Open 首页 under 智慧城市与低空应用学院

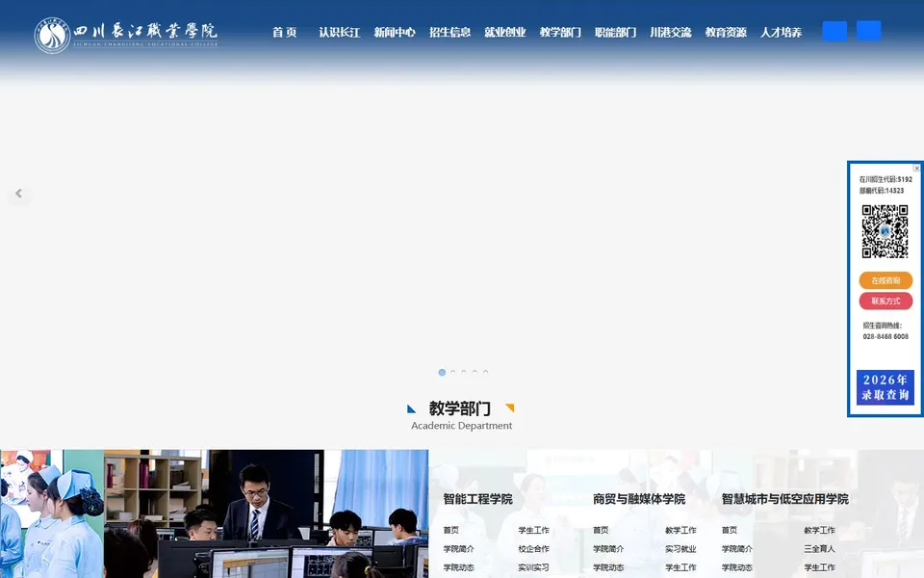(x=729, y=530)
